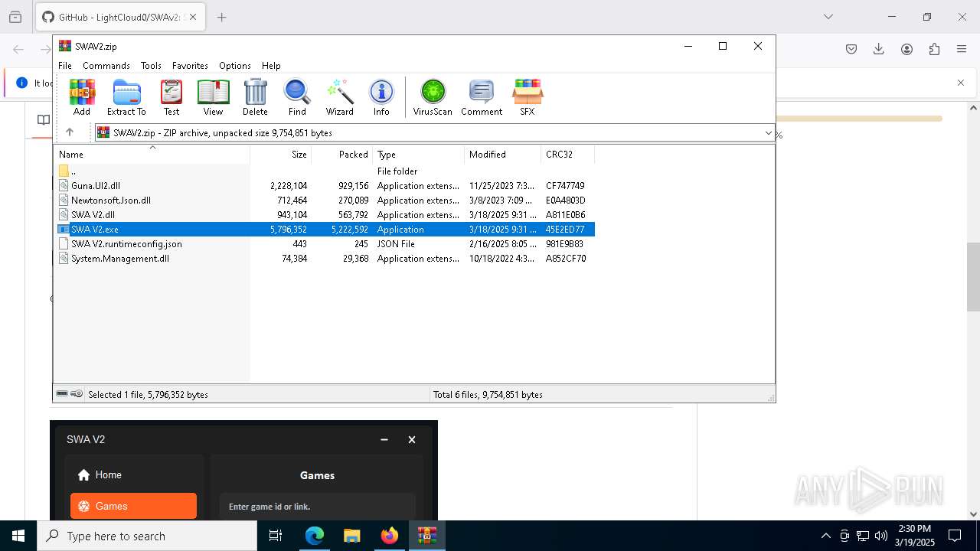Open the View toolbar icon
The image size is (980, 551).
(213, 97)
